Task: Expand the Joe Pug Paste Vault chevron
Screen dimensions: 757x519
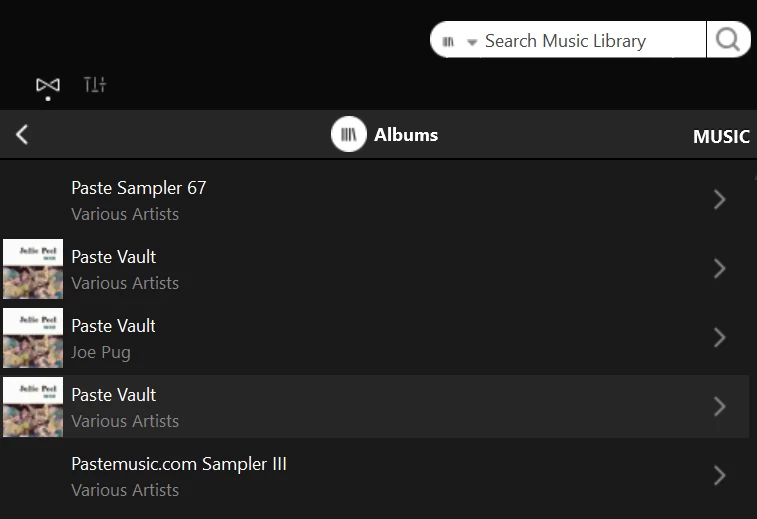Action: (x=719, y=337)
